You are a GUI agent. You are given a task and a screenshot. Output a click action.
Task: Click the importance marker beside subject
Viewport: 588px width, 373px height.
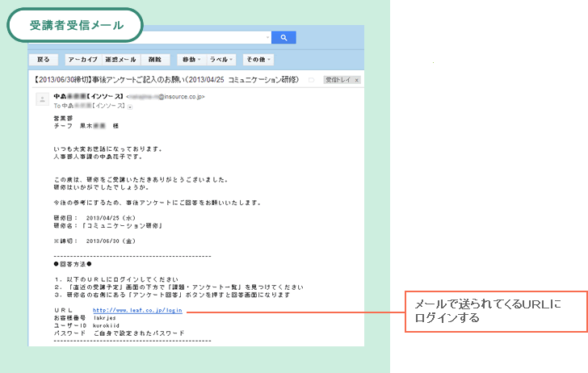click(x=311, y=80)
